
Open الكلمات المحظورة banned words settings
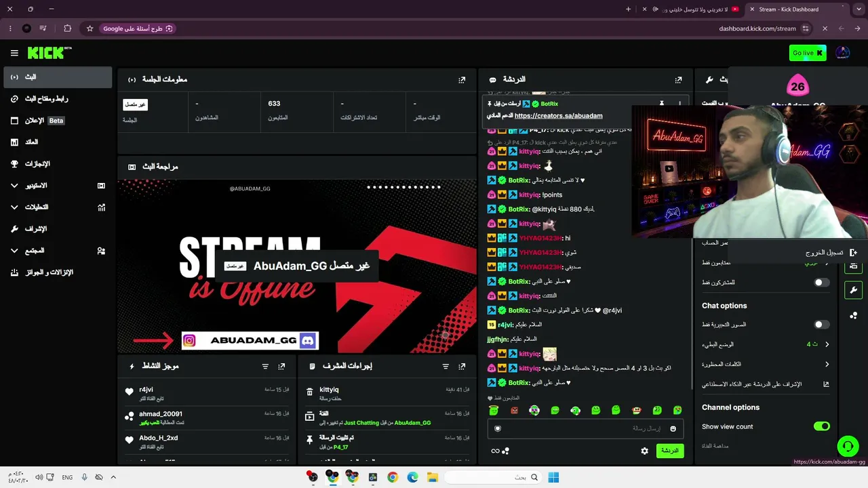pyautogui.click(x=766, y=364)
